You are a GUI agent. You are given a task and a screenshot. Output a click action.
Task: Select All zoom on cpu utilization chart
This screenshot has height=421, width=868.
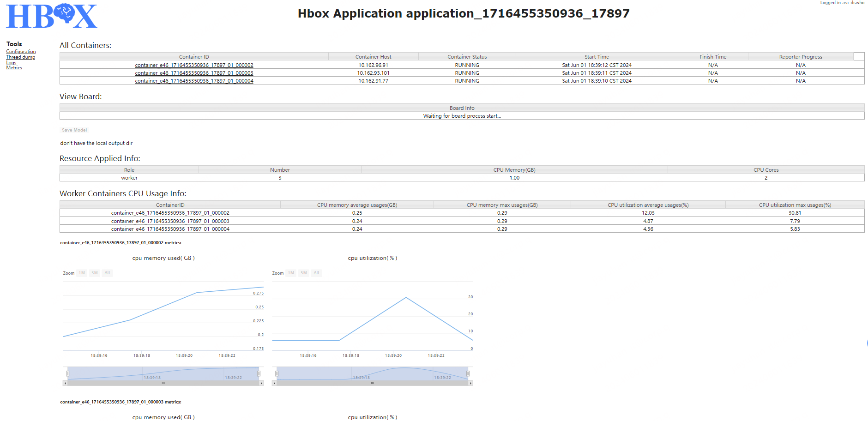(316, 273)
